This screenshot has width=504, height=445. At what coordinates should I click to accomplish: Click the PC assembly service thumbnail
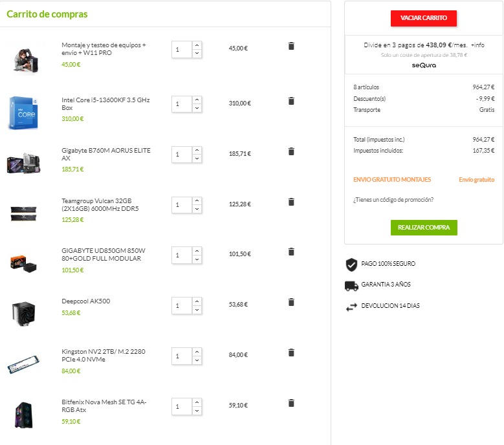(x=27, y=60)
